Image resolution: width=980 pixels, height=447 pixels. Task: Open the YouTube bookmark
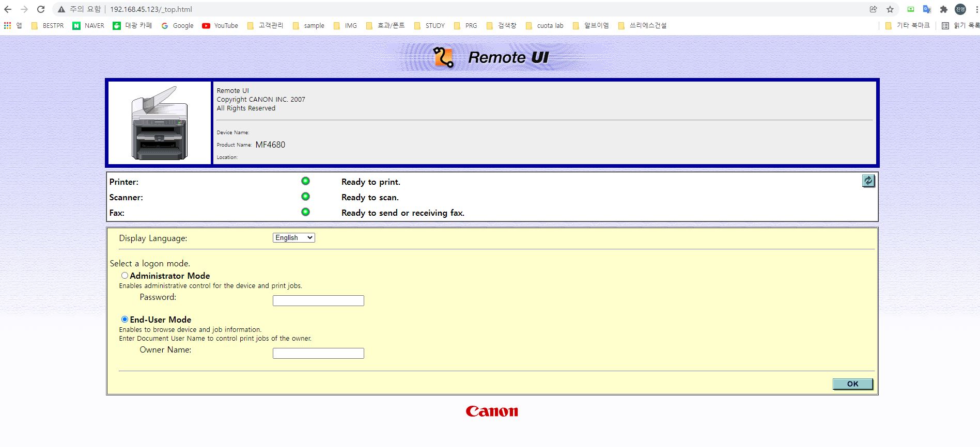tap(220, 25)
